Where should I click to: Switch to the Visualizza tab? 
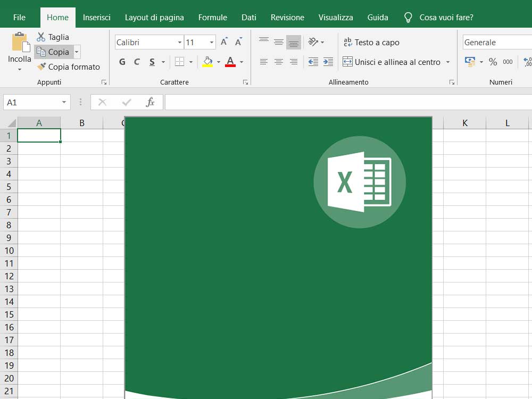point(336,18)
